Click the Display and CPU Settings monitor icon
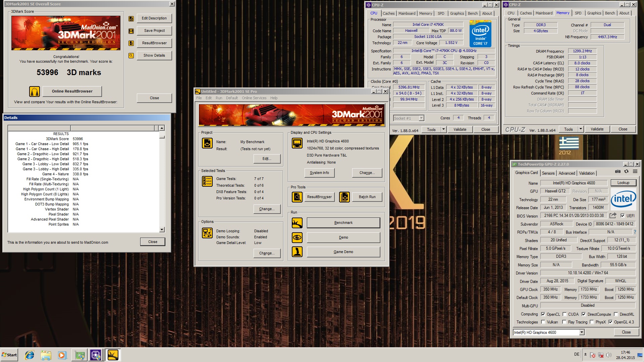644x362 pixels. tap(297, 143)
